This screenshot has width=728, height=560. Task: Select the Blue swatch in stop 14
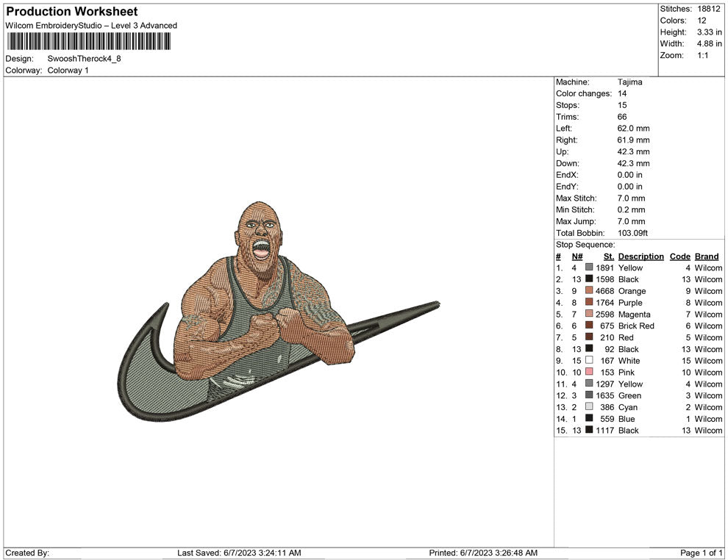point(589,418)
